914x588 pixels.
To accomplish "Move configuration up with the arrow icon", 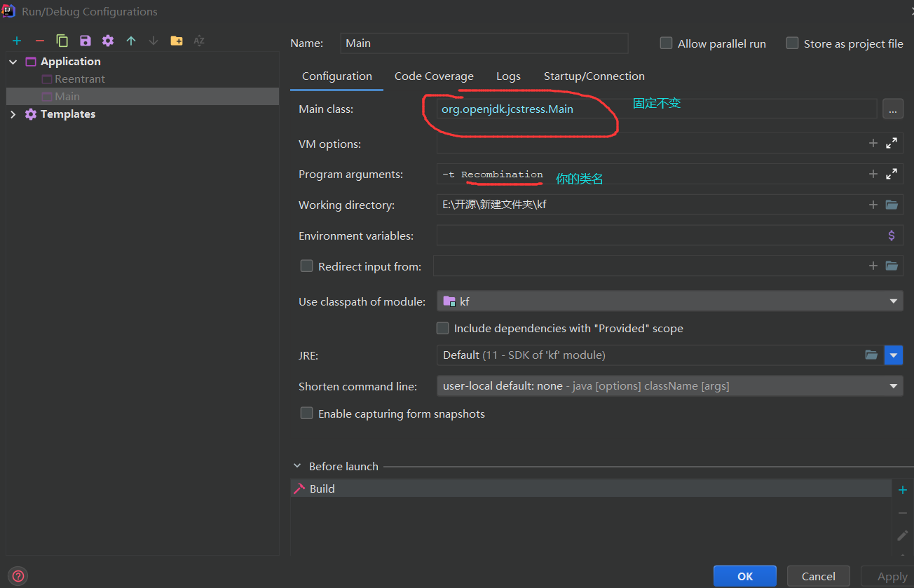I will click(131, 41).
